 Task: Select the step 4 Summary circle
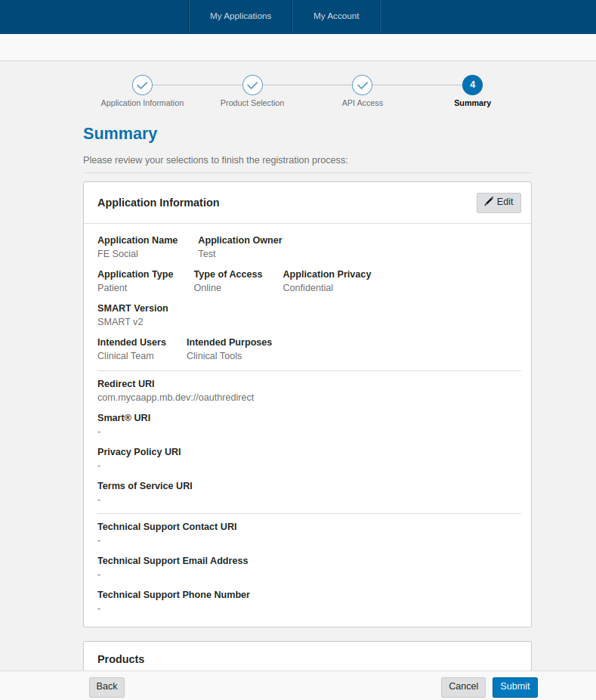click(472, 85)
